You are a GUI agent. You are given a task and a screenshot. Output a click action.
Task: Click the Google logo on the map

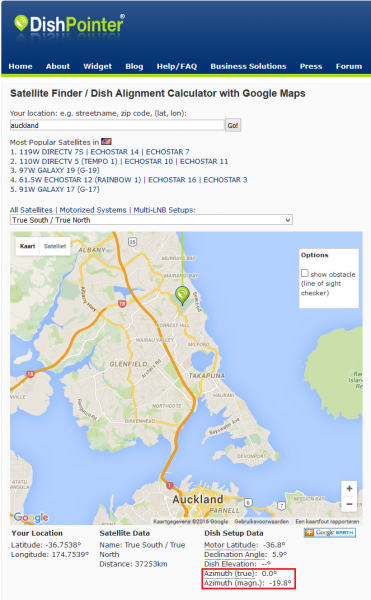point(31,517)
